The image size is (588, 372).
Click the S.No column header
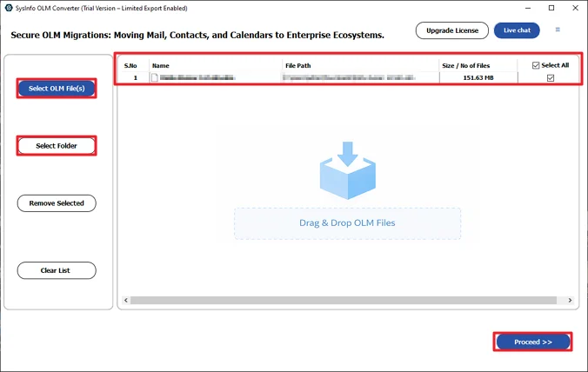coord(130,65)
